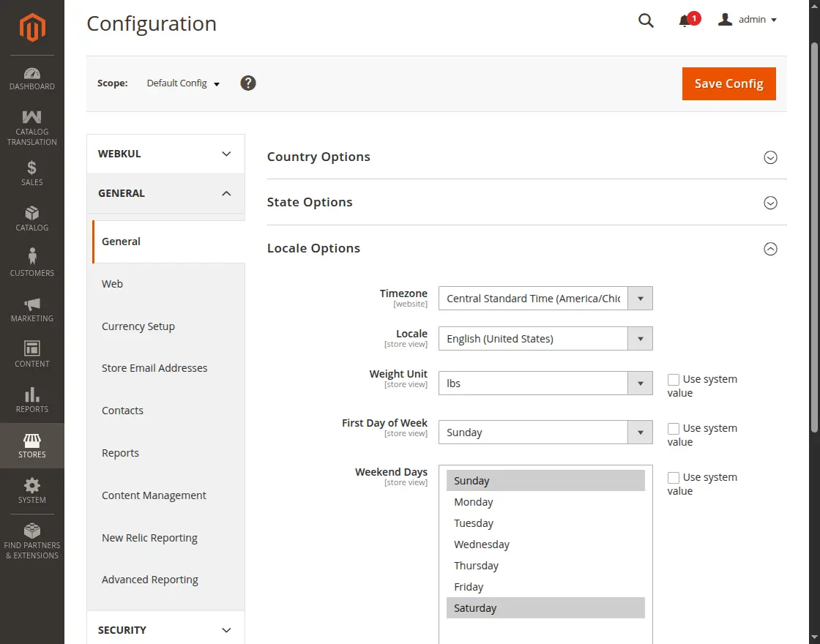The height and width of the screenshot is (644, 820).
Task: Click the search magnifier icon
Action: point(645,20)
